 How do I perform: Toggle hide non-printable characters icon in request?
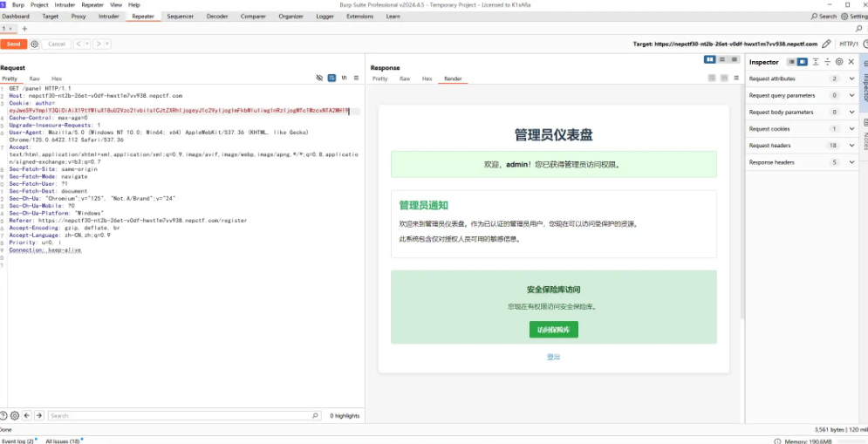319,79
